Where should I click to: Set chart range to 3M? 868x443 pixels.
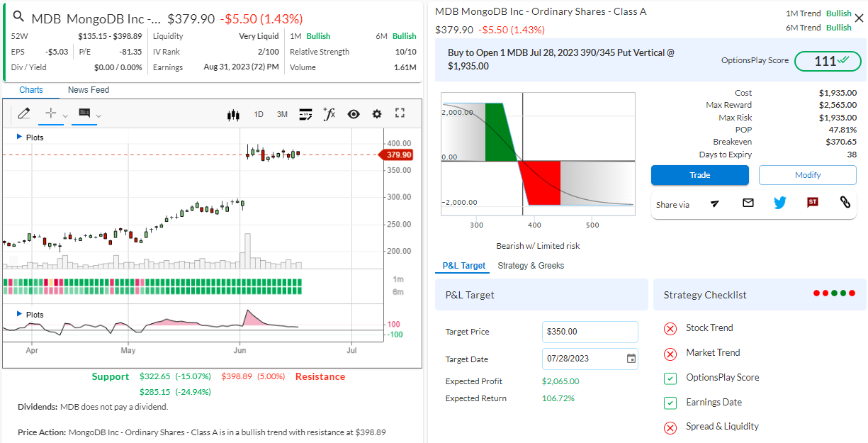(282, 114)
